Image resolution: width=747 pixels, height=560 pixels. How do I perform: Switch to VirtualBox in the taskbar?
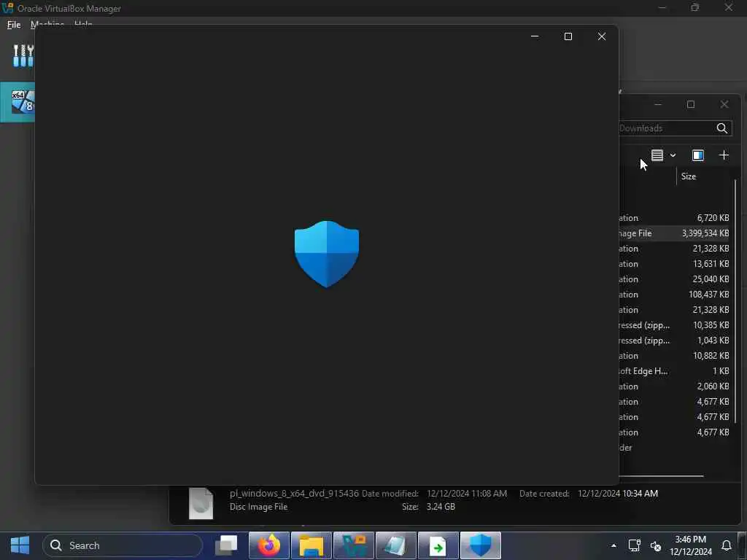[354, 545]
